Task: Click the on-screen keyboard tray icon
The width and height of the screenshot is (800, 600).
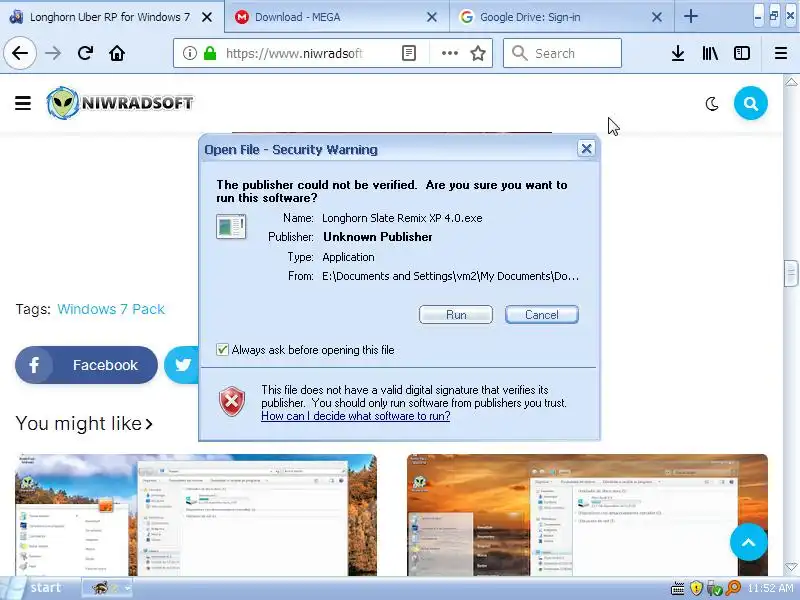Action: pos(678,589)
